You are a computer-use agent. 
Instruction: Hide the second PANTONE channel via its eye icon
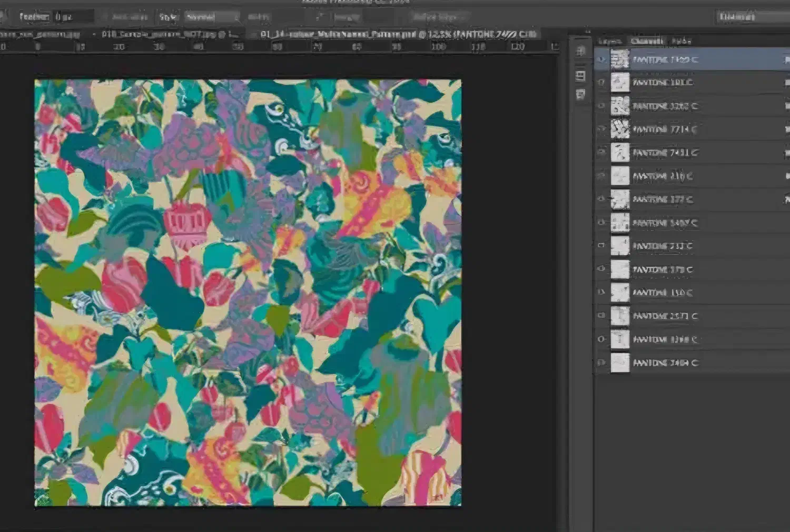pyautogui.click(x=601, y=83)
